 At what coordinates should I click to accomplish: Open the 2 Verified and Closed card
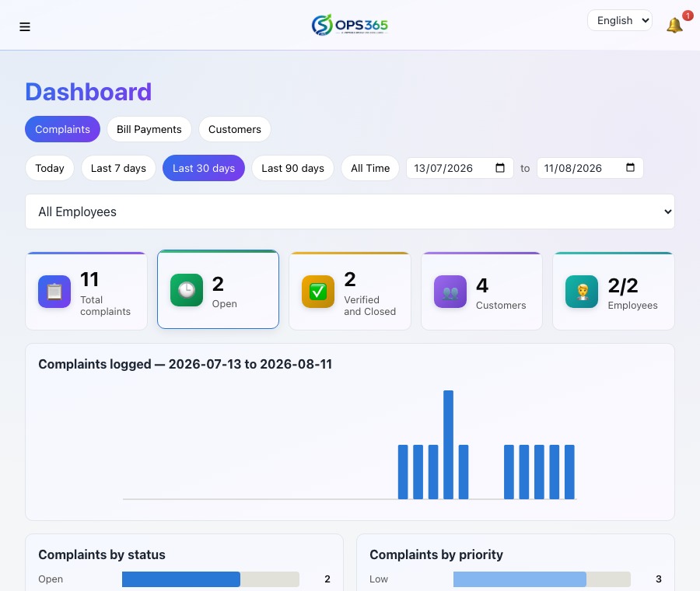pos(349,291)
